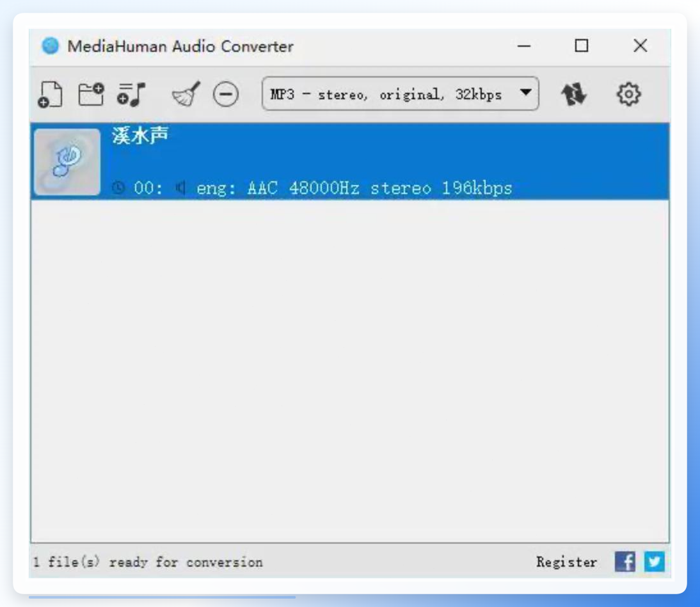Start conversion with the arrows icon
This screenshot has height=607, width=700.
(573, 94)
